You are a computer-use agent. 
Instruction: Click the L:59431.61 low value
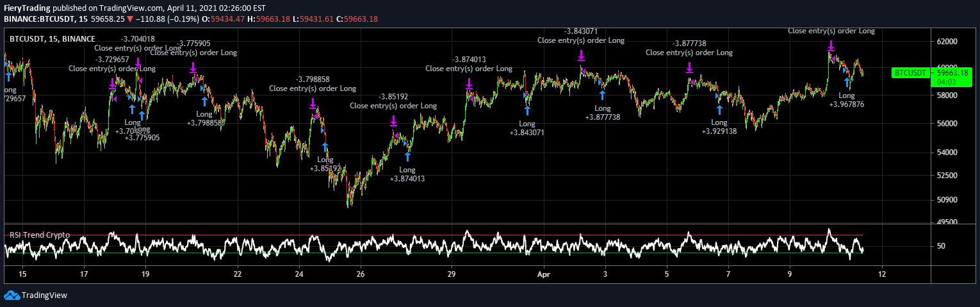pyautogui.click(x=313, y=19)
